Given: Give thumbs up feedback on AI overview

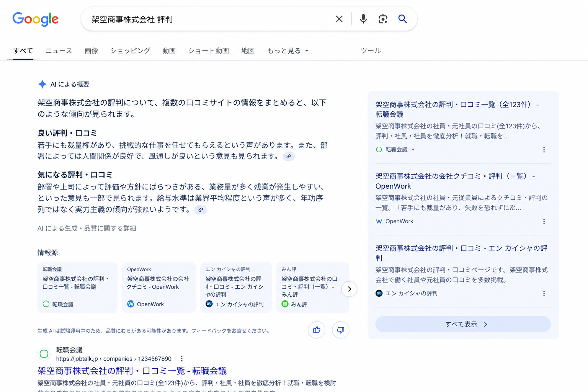Looking at the screenshot, I should click(x=317, y=330).
